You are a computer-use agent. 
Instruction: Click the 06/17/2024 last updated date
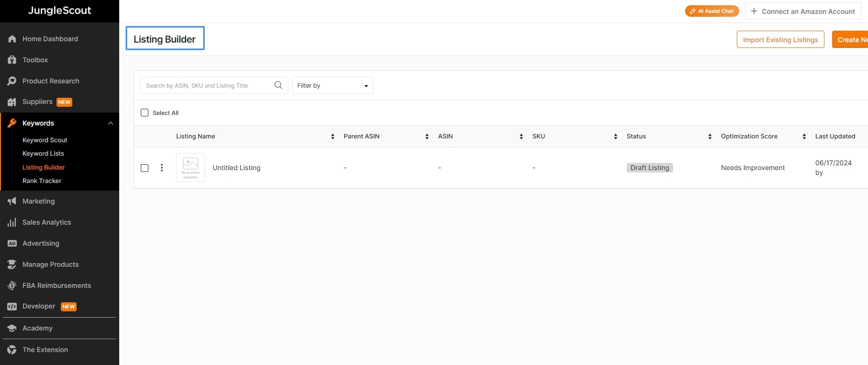[x=834, y=163]
